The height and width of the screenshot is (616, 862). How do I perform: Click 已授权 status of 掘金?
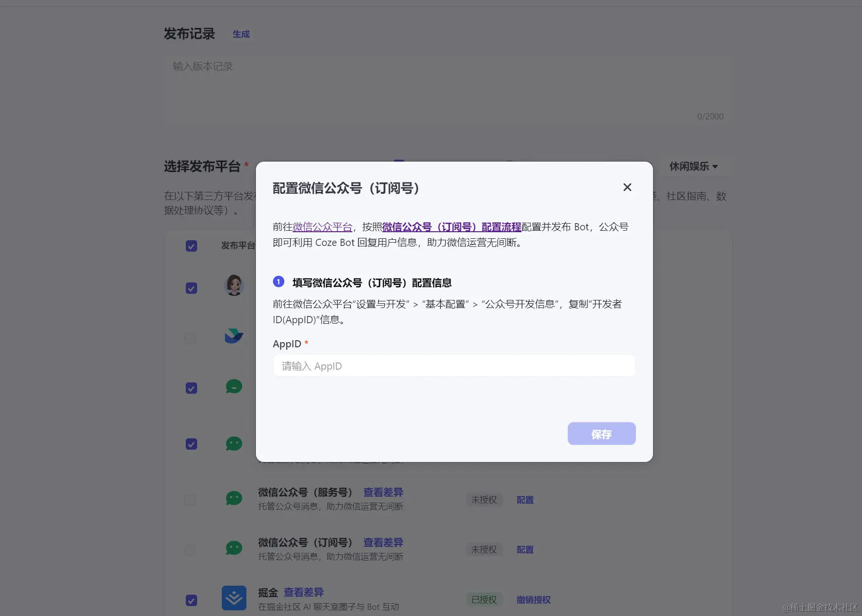(x=484, y=600)
